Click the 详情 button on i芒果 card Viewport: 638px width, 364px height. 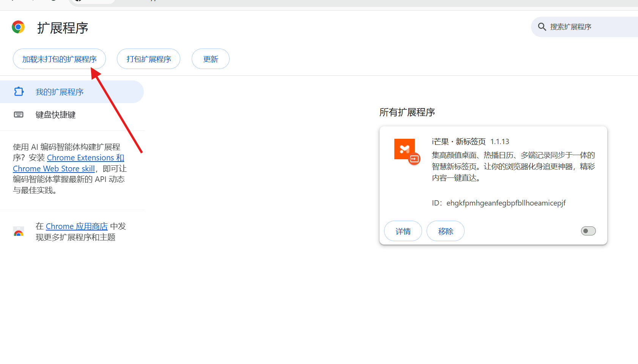pyautogui.click(x=403, y=231)
